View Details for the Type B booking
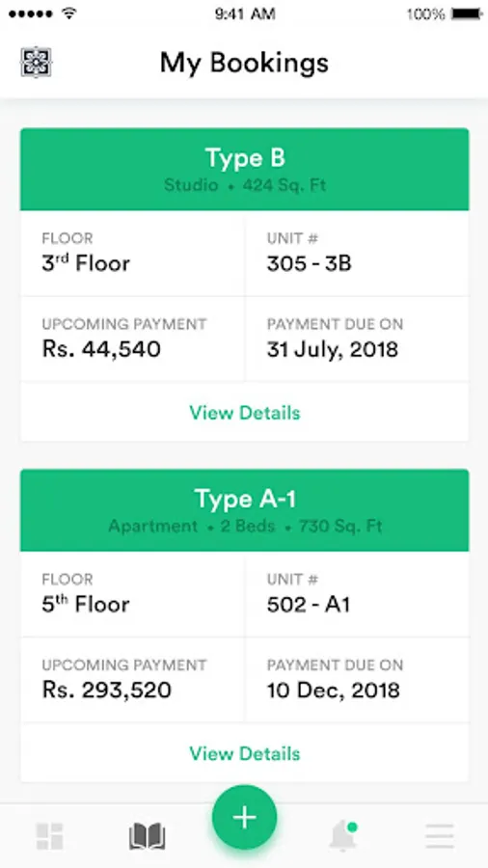The height and width of the screenshot is (868, 488). 245,413
